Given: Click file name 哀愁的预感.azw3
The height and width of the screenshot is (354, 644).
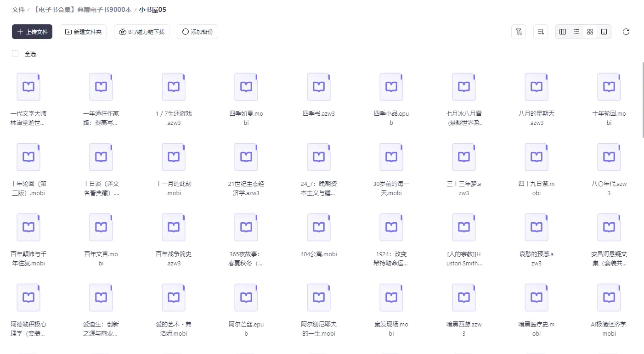Looking at the screenshot, I should coord(537,258).
